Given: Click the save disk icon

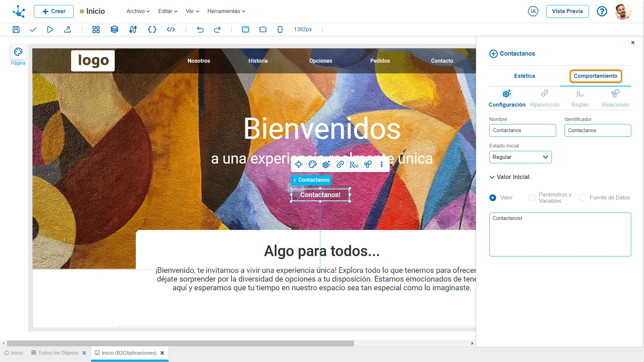Looking at the screenshot, I should point(16,29).
